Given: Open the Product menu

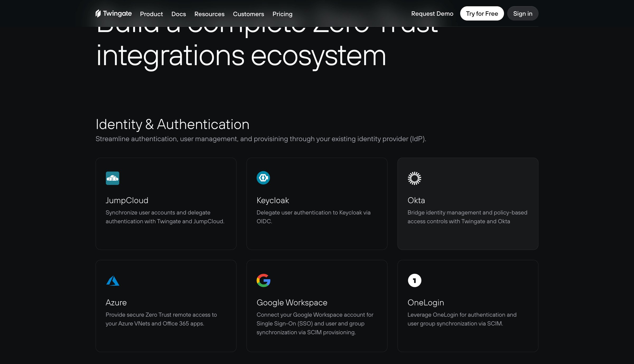Looking at the screenshot, I should [151, 14].
